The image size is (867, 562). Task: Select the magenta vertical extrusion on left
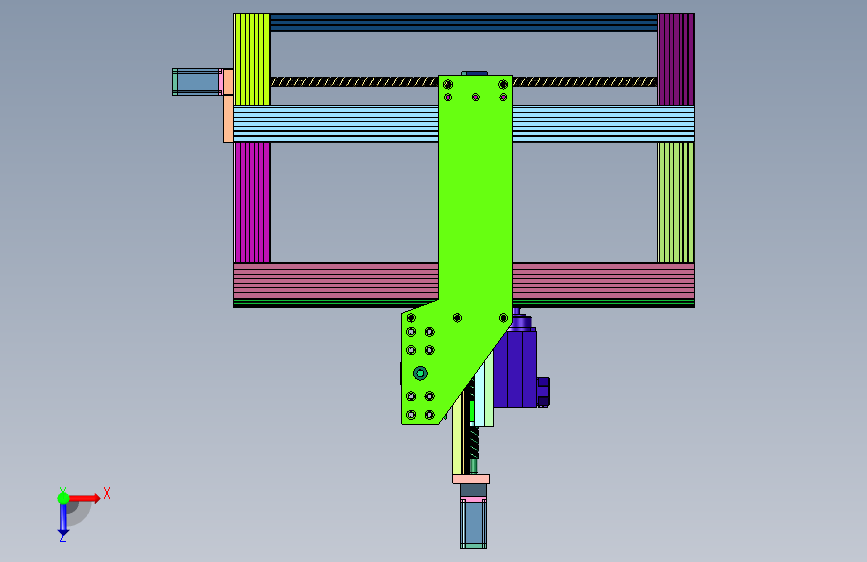coord(252,202)
